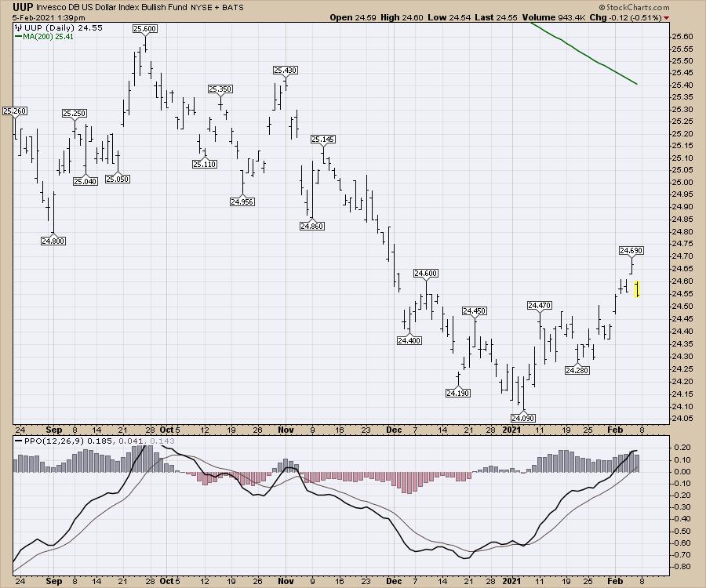Click the Nov label on date axis

coord(285,430)
